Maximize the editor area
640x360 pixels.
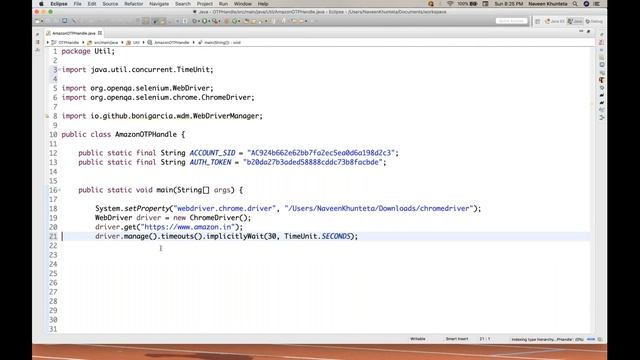pos(589,31)
